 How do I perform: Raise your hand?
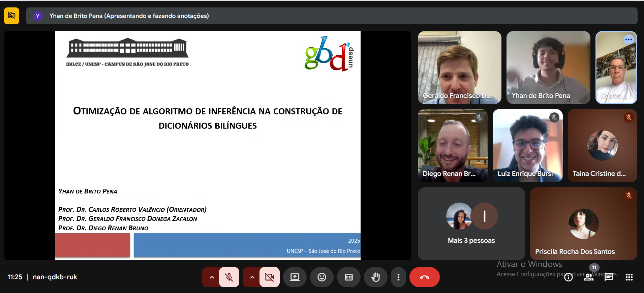pos(375,277)
